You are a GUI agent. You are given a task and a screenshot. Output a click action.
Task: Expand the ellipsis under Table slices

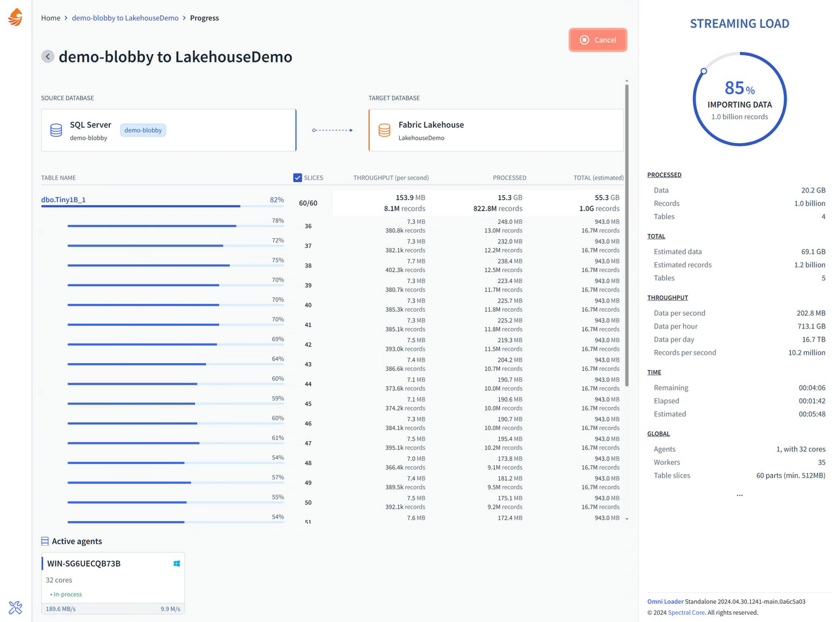(739, 494)
